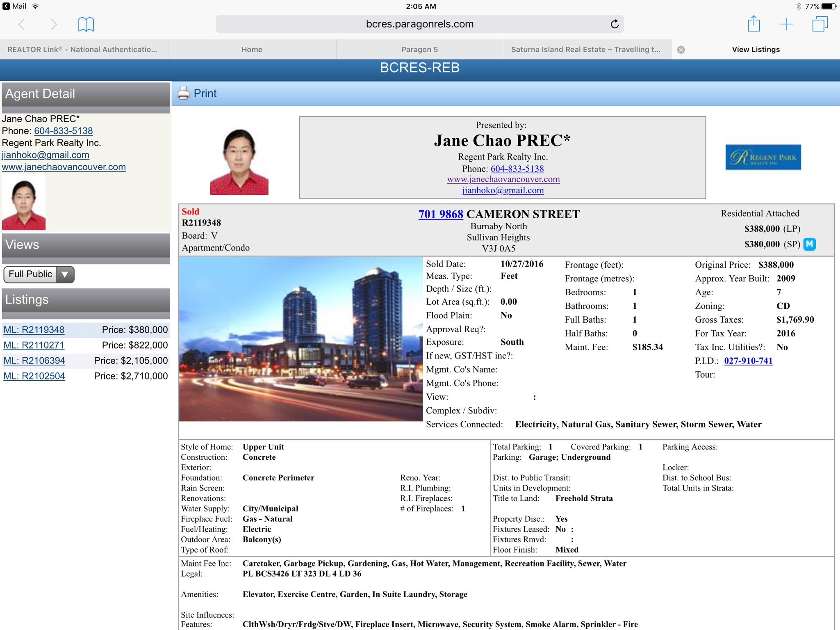Tap the Safari share icon
Screen dimensions: 840x630
pos(753,24)
